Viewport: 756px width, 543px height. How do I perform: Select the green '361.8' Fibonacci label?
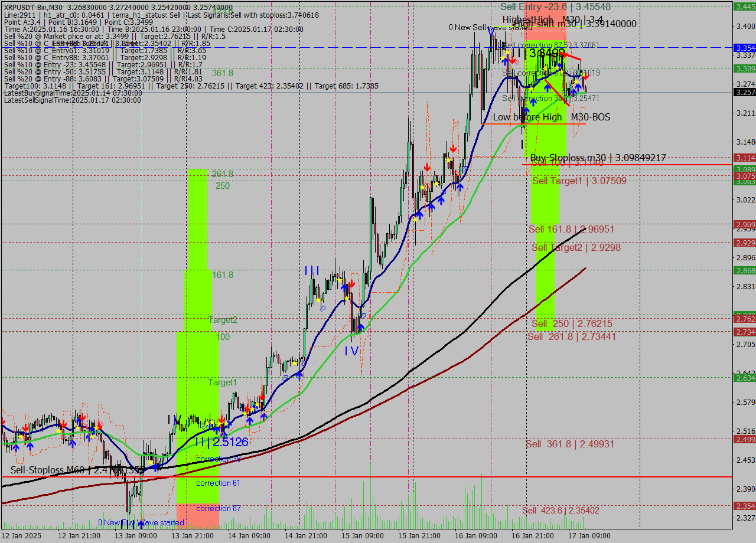(223, 73)
